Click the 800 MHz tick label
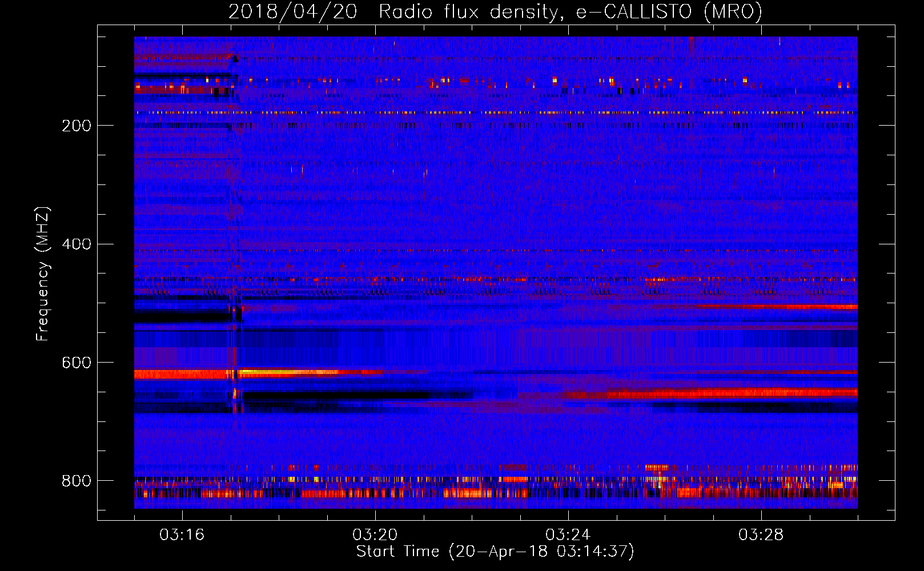Viewport: 924px width, 571px height. click(77, 481)
